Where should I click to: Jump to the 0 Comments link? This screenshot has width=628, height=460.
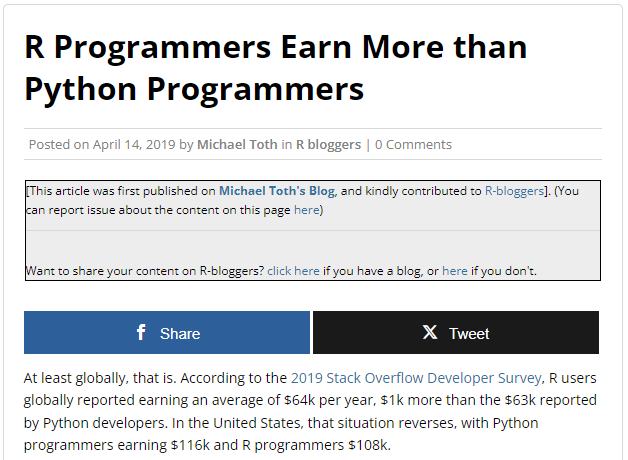(413, 144)
